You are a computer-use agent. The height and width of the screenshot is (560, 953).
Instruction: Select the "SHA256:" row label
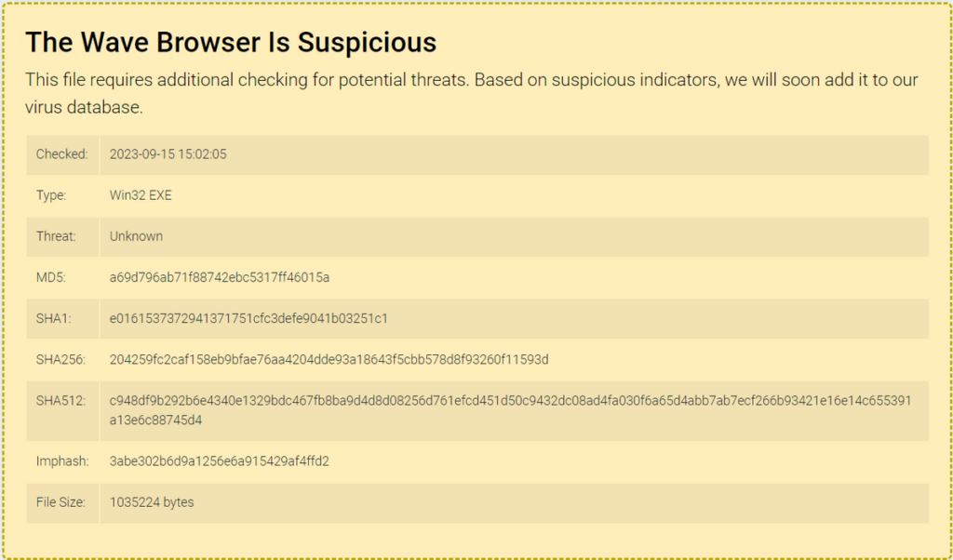pos(59,359)
